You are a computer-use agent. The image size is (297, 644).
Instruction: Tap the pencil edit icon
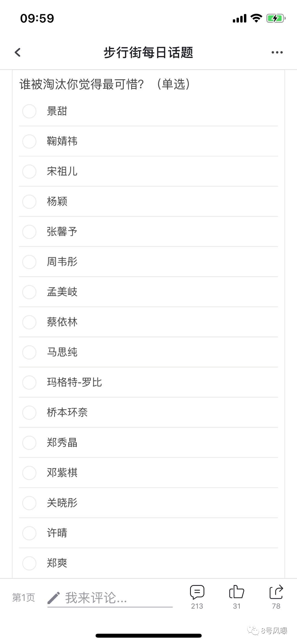click(x=54, y=598)
